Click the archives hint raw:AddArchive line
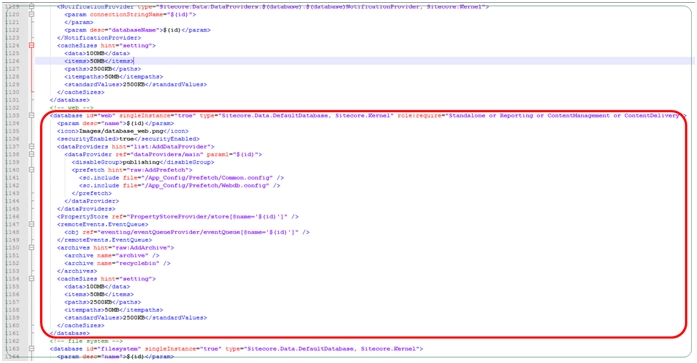The width and height of the screenshot is (697, 363). pos(116,247)
